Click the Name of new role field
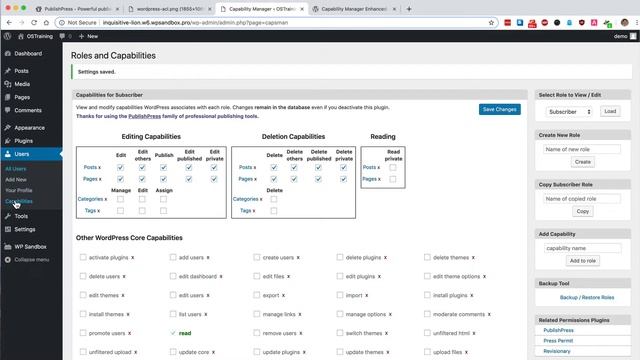640x360 pixels. [582, 149]
